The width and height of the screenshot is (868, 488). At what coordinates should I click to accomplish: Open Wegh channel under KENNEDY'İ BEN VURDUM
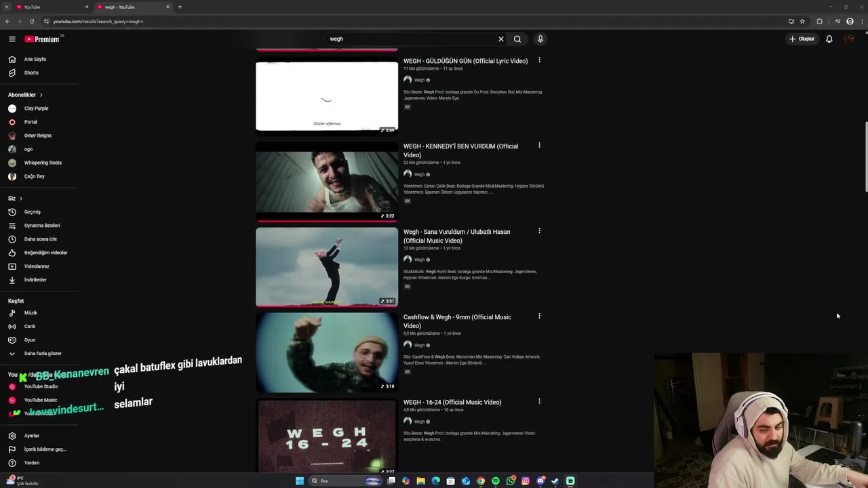419,174
